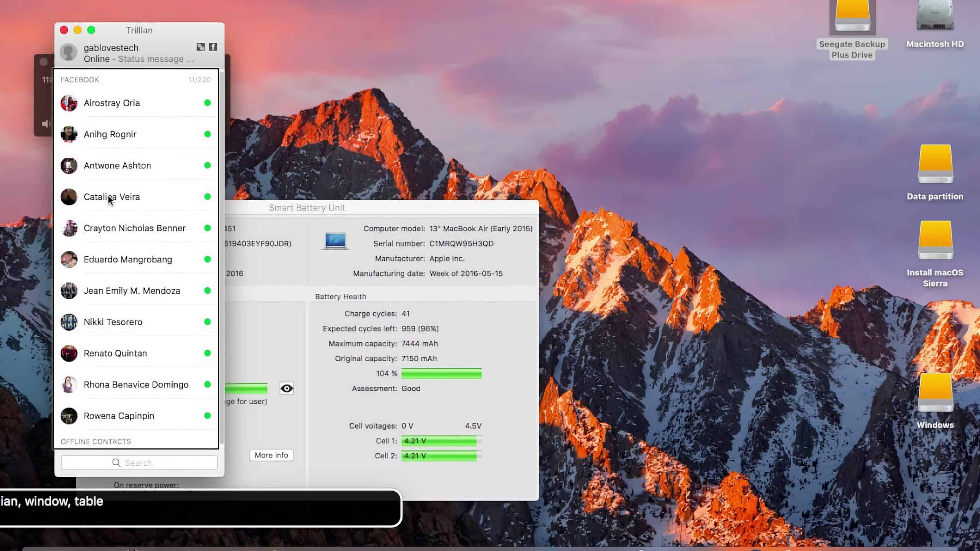This screenshot has width=980, height=551.
Task: Click the More info button
Action: 271,455
